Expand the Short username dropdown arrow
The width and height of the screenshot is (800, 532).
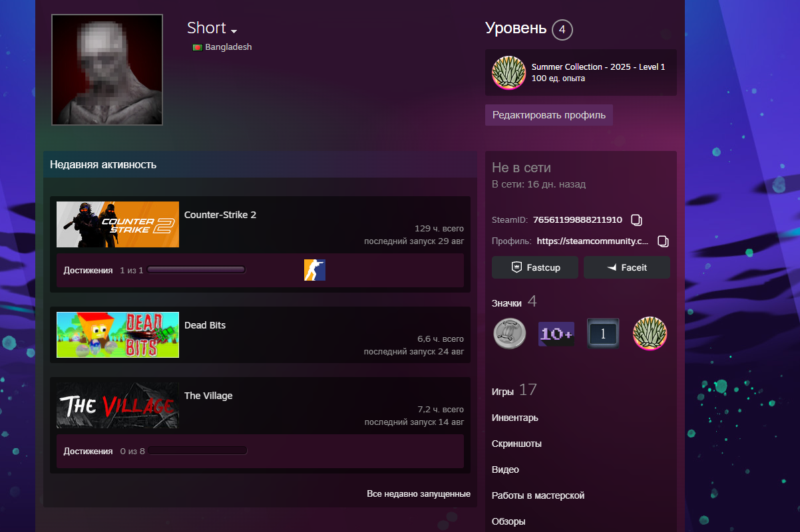[x=234, y=31]
